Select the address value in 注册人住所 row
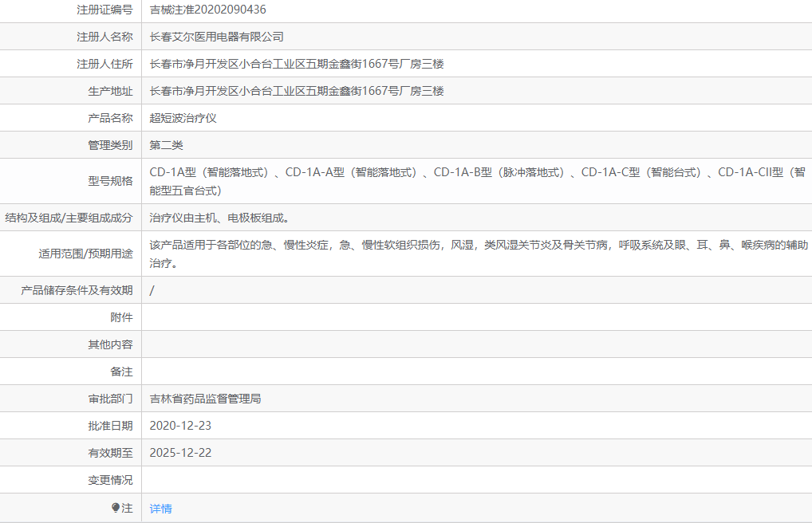812x523 pixels. (297, 64)
